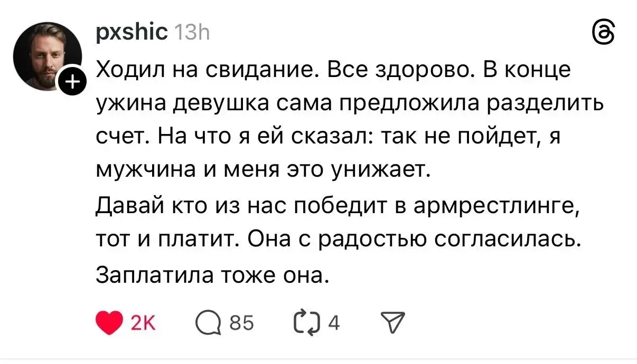Share the post via paper plane icon
The width and height of the screenshot is (637, 364).
pos(392,322)
